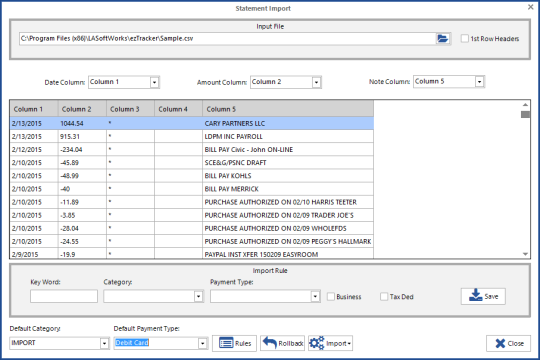Close the Statement Import window with X
The width and height of the screenshot is (540, 360).
pos(531,7)
